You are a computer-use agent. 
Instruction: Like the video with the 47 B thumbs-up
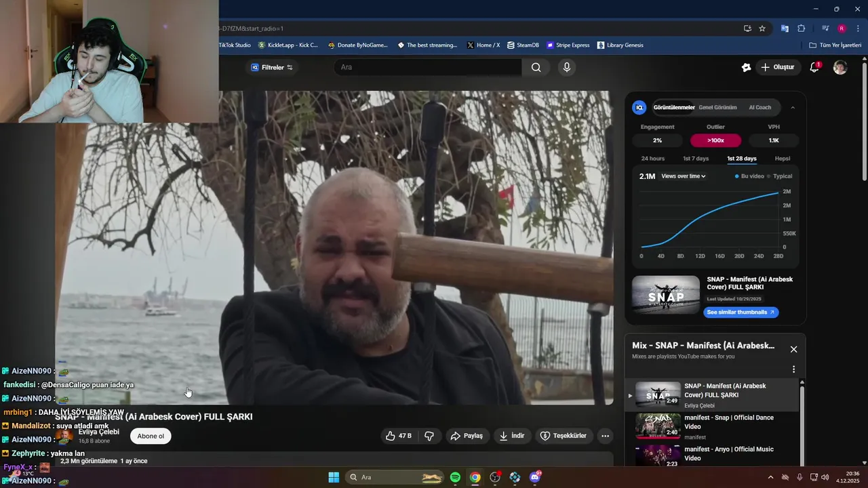pos(398,436)
